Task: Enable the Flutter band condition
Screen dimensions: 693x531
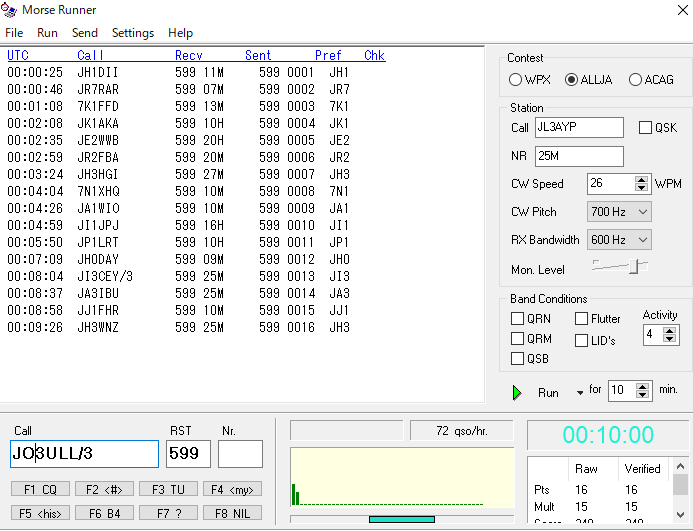Action: [581, 318]
